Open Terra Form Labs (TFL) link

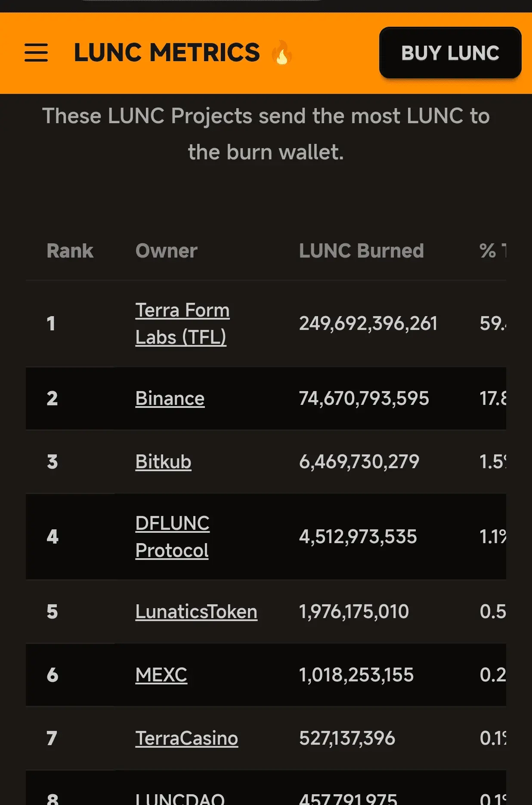point(182,323)
